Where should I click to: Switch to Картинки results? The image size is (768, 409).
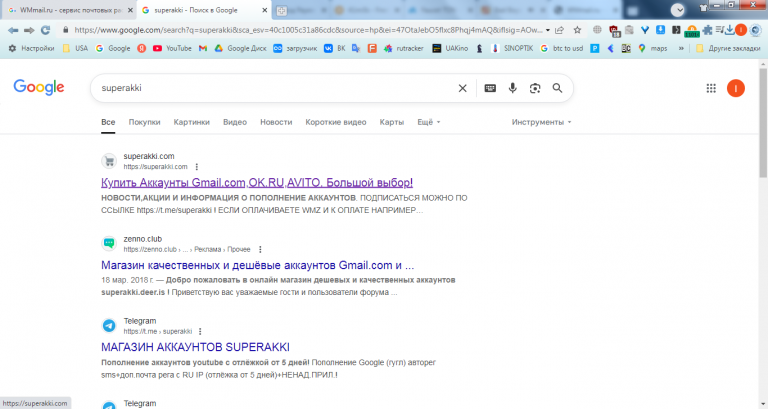[x=192, y=122]
